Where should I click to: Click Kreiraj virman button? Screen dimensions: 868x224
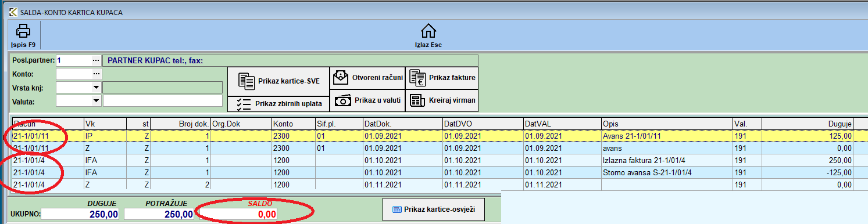[x=441, y=100]
